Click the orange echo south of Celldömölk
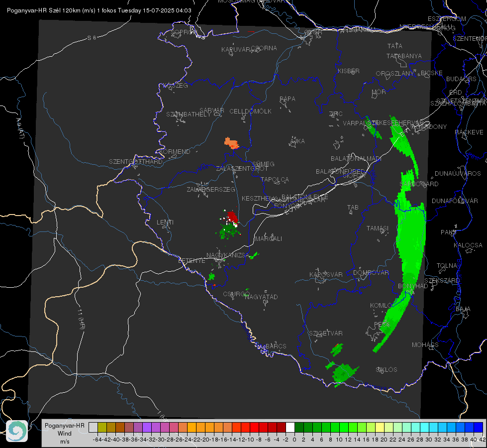The image size is (487, 448). coord(231,143)
